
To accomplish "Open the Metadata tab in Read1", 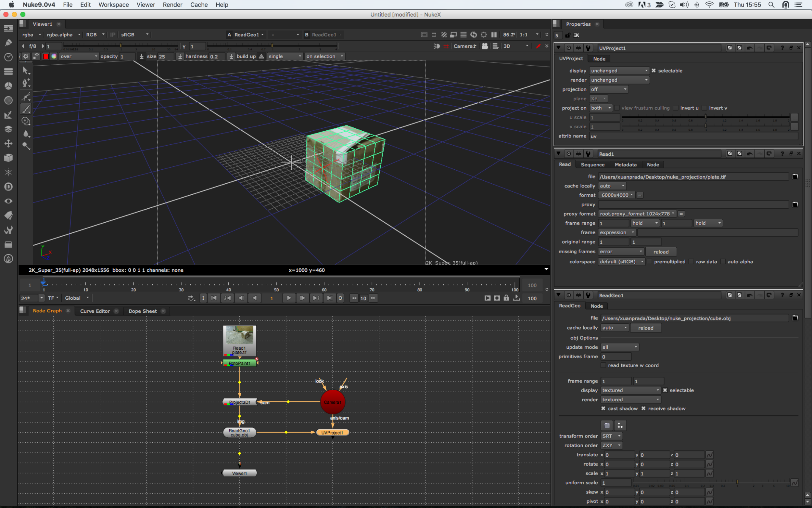I will pyautogui.click(x=625, y=165).
